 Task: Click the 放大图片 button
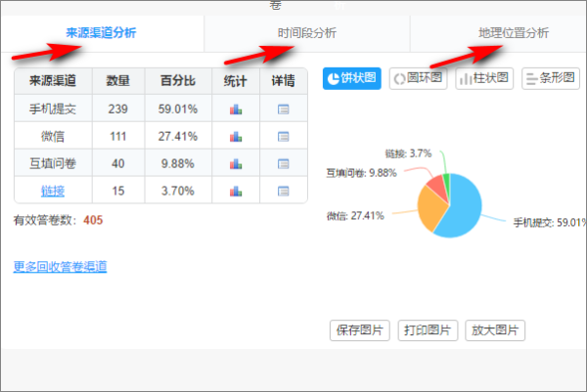495,330
